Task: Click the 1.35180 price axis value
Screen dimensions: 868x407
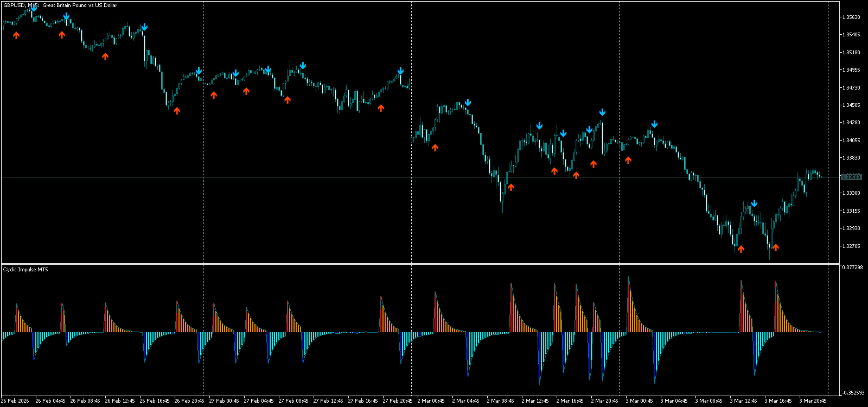Action: click(851, 53)
